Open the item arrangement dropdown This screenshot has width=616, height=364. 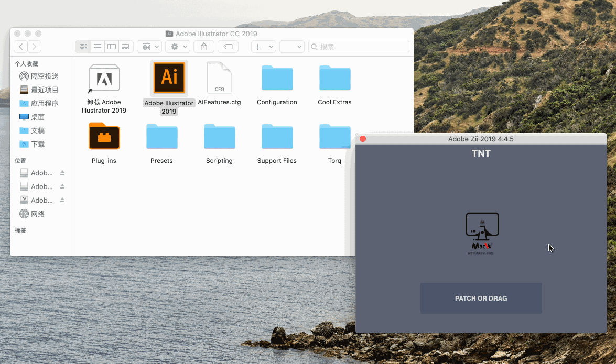click(x=149, y=47)
